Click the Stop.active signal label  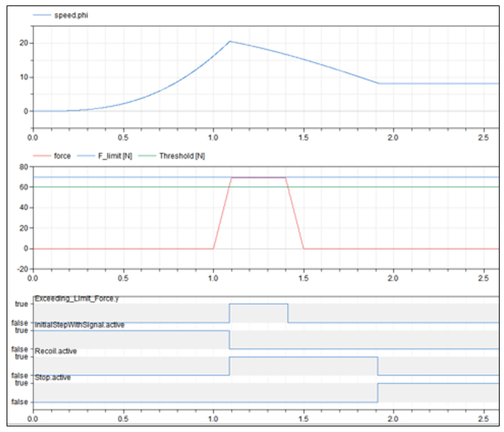pos(53,377)
